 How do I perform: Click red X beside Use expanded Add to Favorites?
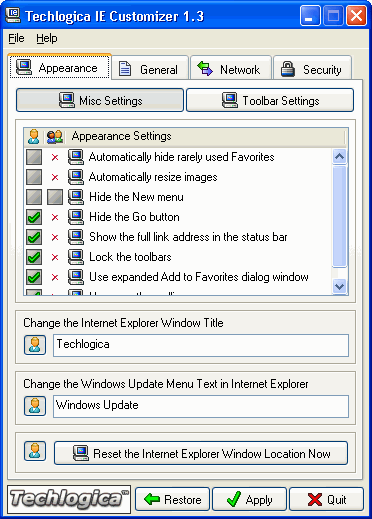pyautogui.click(x=55, y=277)
